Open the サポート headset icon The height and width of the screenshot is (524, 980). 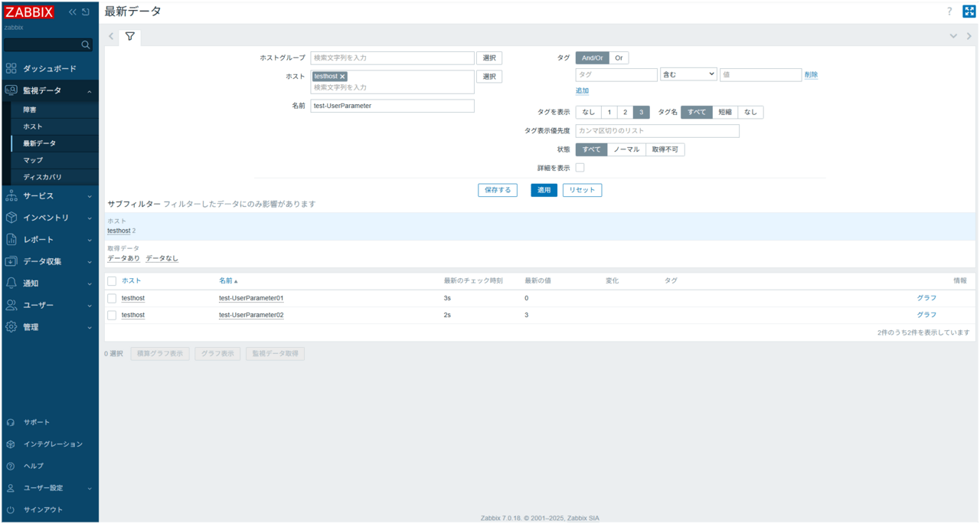pos(11,422)
